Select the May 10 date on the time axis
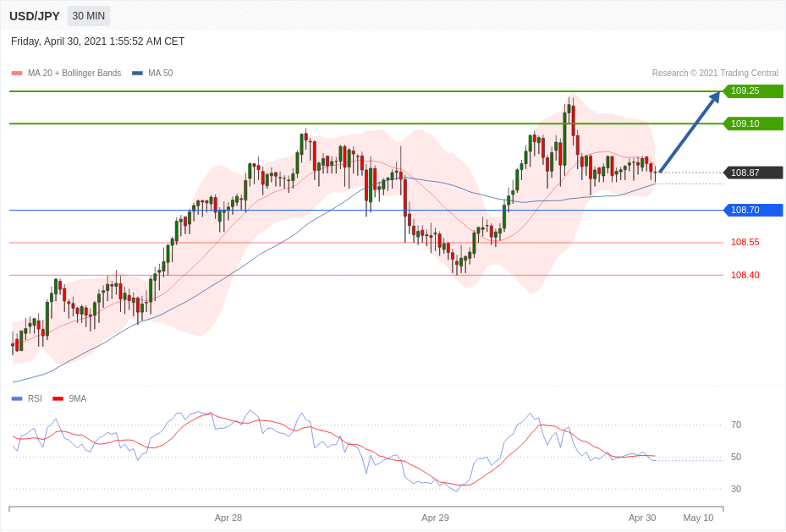The image size is (786, 532). click(x=698, y=518)
